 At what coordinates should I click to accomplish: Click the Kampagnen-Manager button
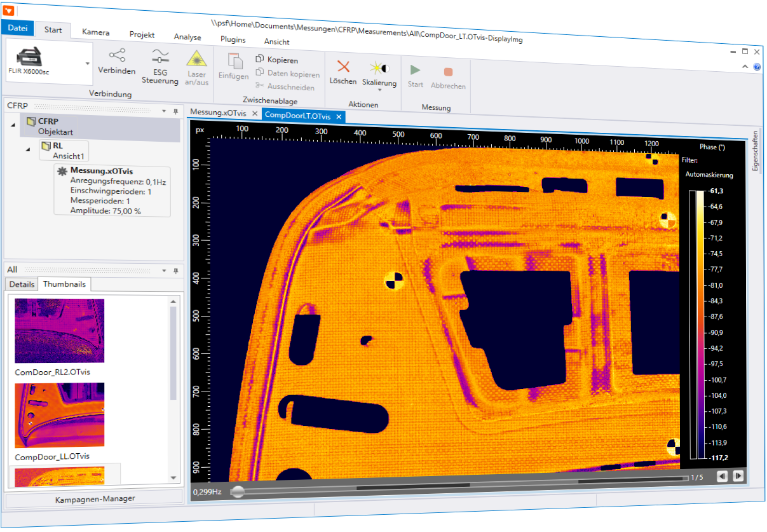[95, 498]
